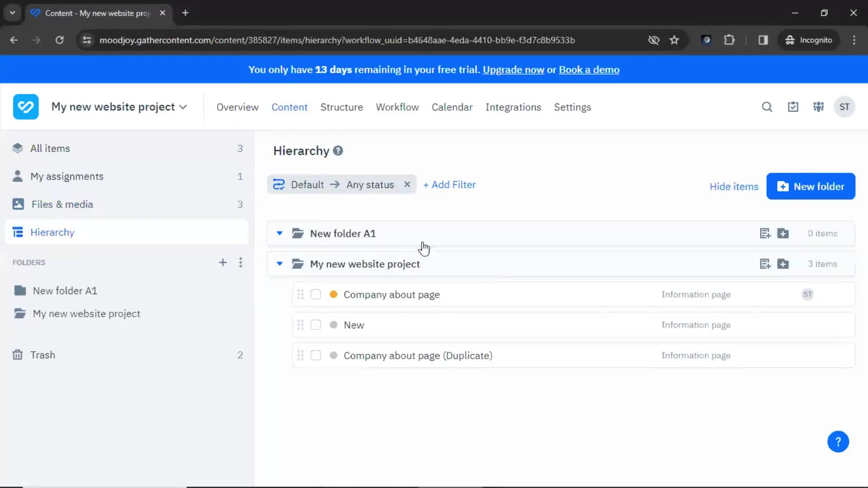Grab drag handle of New item

300,325
